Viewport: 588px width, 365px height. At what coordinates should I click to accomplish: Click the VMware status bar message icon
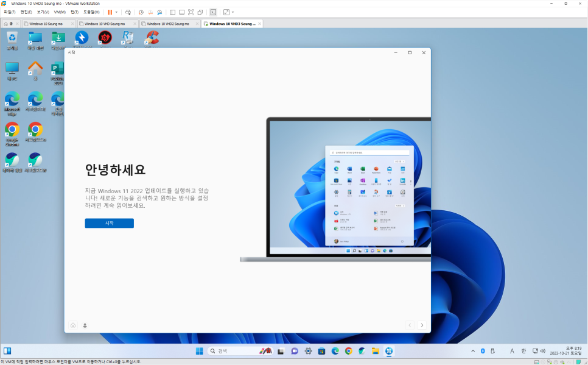tap(579, 362)
